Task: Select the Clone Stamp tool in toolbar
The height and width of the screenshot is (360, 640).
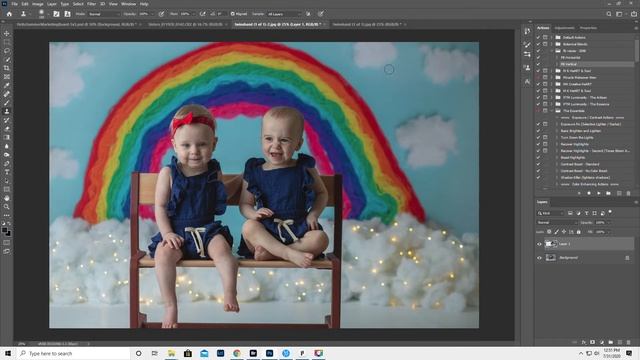Action: click(7, 111)
